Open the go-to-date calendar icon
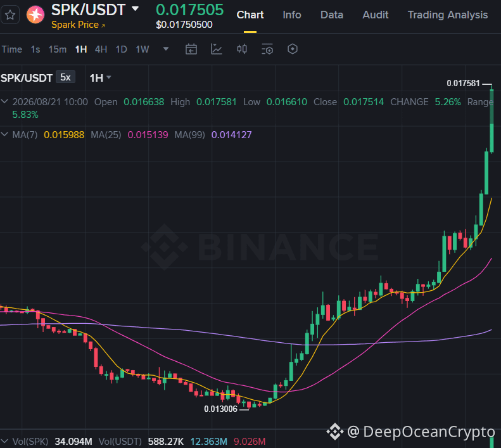The height and width of the screenshot is (448, 501). (191, 49)
